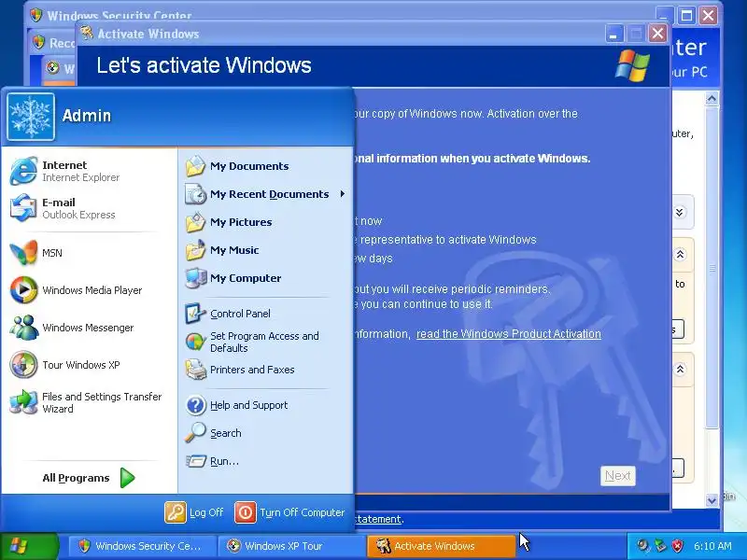Switch to Windows Security Center taskbar button
This screenshot has width=747, height=560.
point(141,546)
